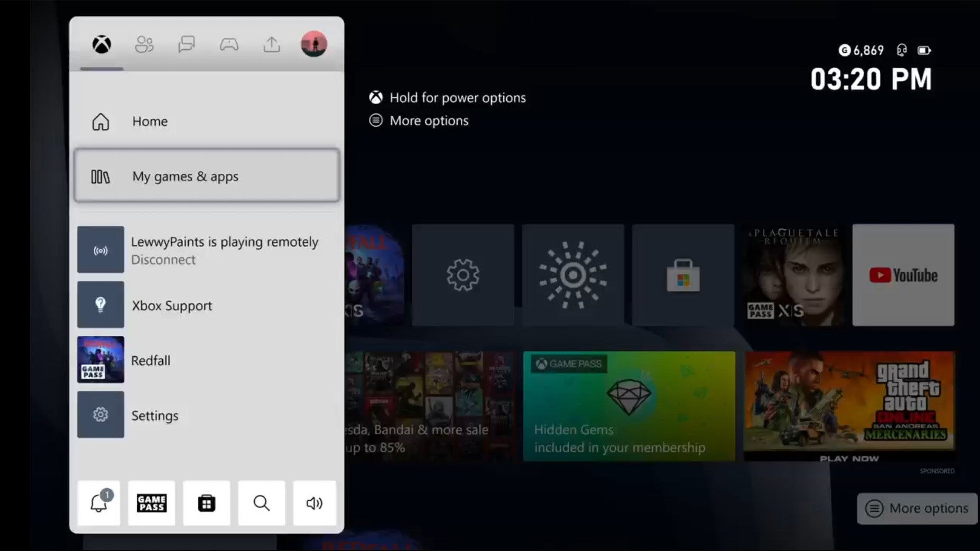
Task: Click the remote play broadcast icon
Action: (x=100, y=250)
